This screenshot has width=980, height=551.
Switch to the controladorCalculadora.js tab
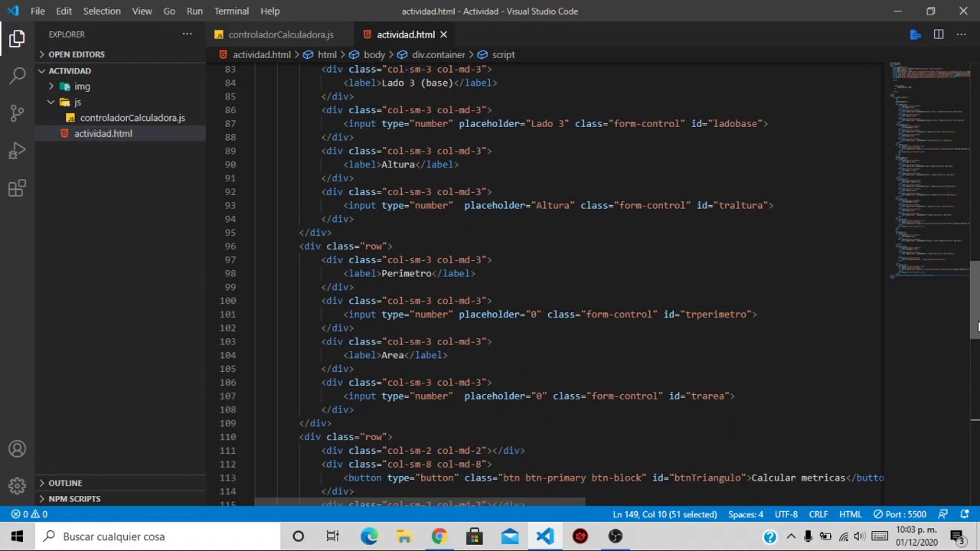pyautogui.click(x=280, y=34)
